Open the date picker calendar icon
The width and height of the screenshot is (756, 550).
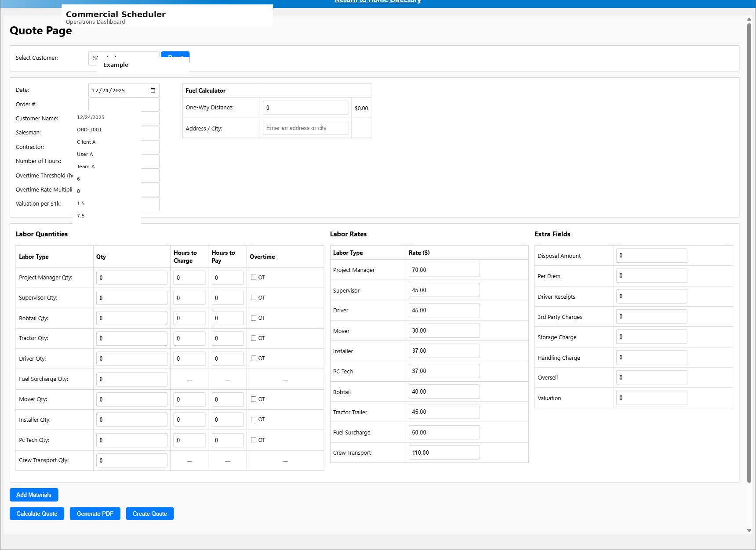click(153, 90)
